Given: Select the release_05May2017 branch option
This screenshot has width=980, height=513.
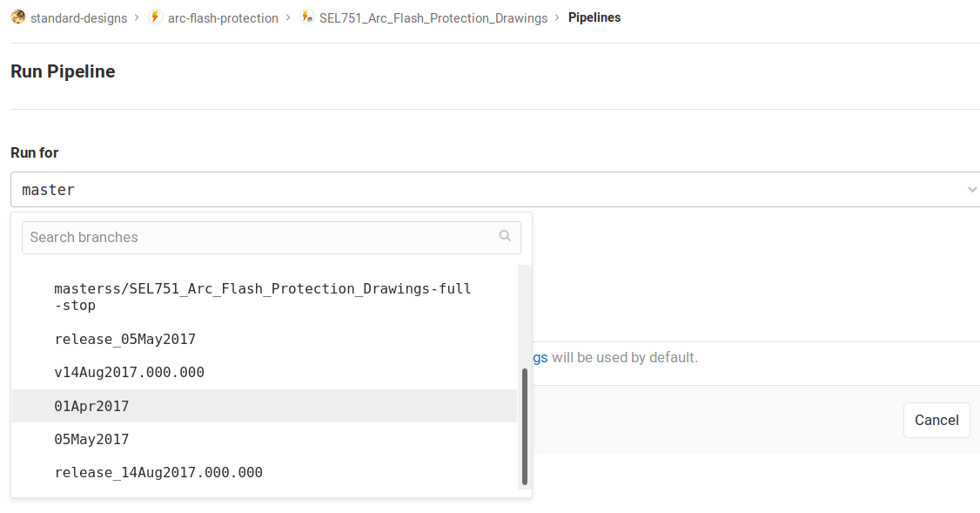Looking at the screenshot, I should (125, 339).
